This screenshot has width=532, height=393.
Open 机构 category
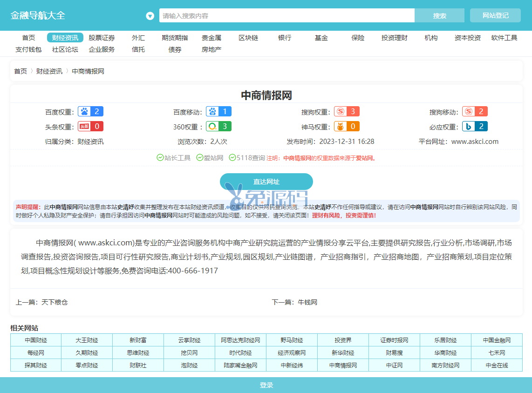click(431, 38)
